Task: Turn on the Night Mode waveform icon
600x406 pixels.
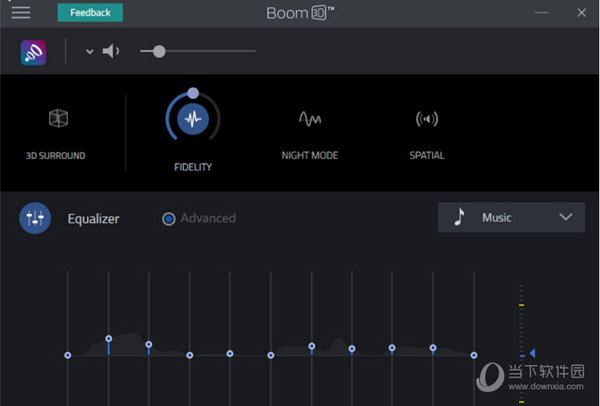Action: coord(310,119)
